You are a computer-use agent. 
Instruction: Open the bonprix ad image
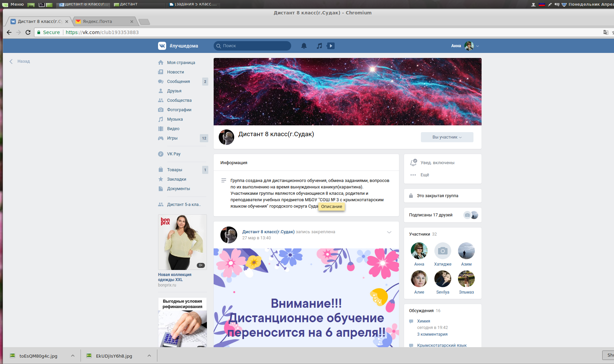182,242
